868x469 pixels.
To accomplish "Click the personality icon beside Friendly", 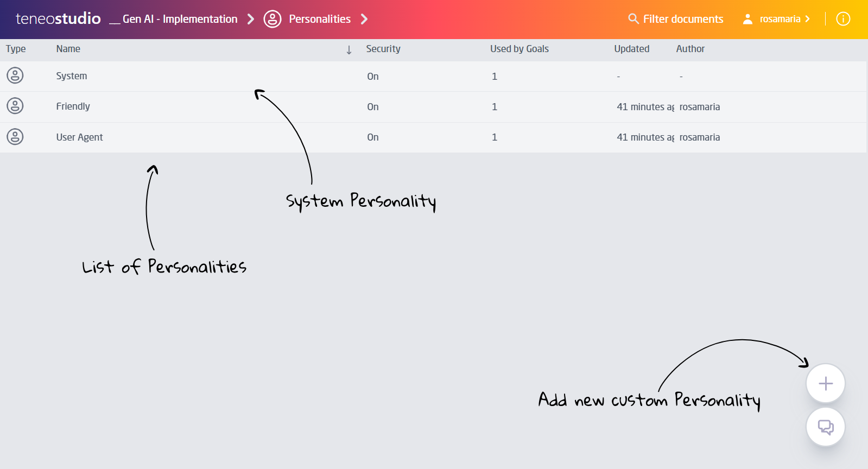I will coord(14,106).
